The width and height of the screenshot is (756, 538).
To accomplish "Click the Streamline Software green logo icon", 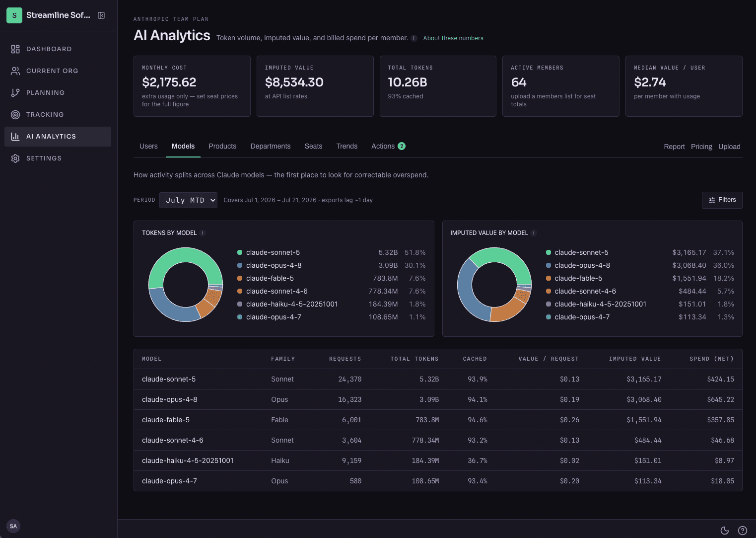I will coord(14,15).
